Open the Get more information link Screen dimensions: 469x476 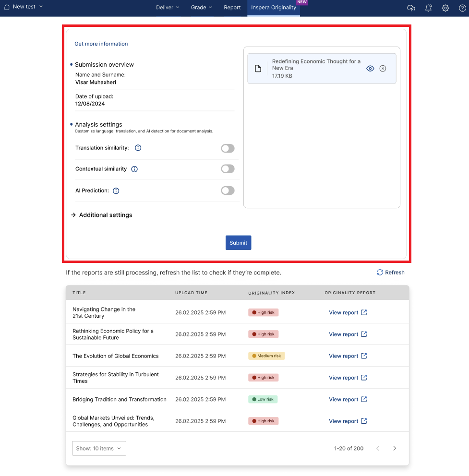coord(101,44)
